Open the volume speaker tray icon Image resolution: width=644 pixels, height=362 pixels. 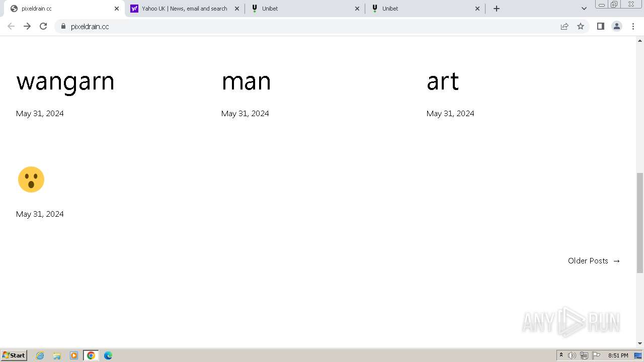(x=572, y=355)
